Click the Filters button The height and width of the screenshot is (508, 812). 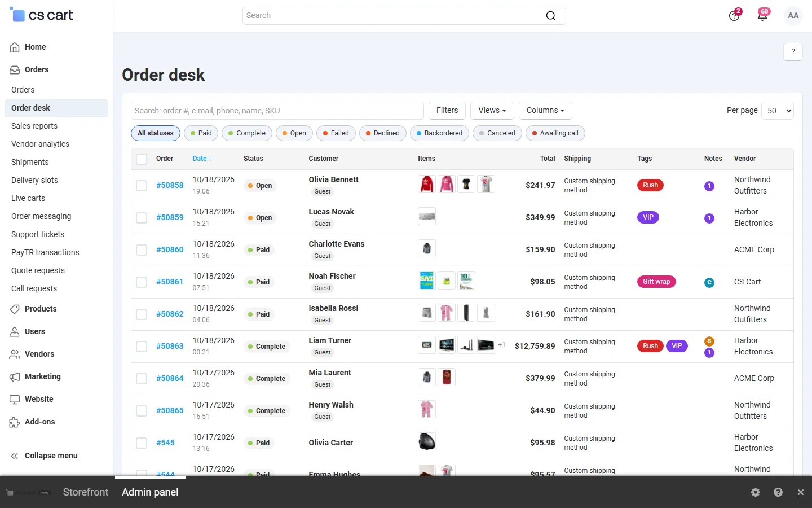click(x=447, y=111)
